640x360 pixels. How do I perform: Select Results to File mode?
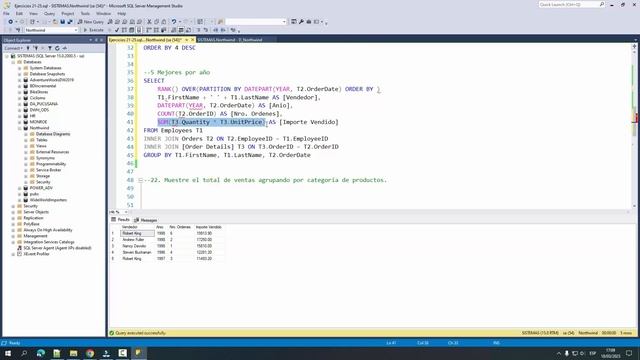coord(189,30)
